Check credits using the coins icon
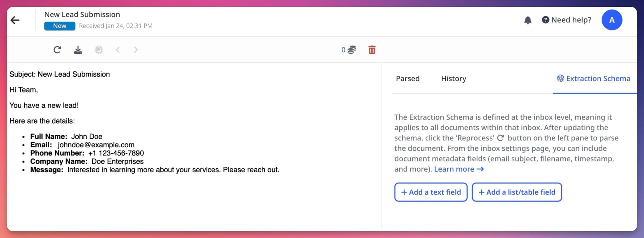Image resolution: width=644 pixels, height=238 pixels. click(351, 50)
